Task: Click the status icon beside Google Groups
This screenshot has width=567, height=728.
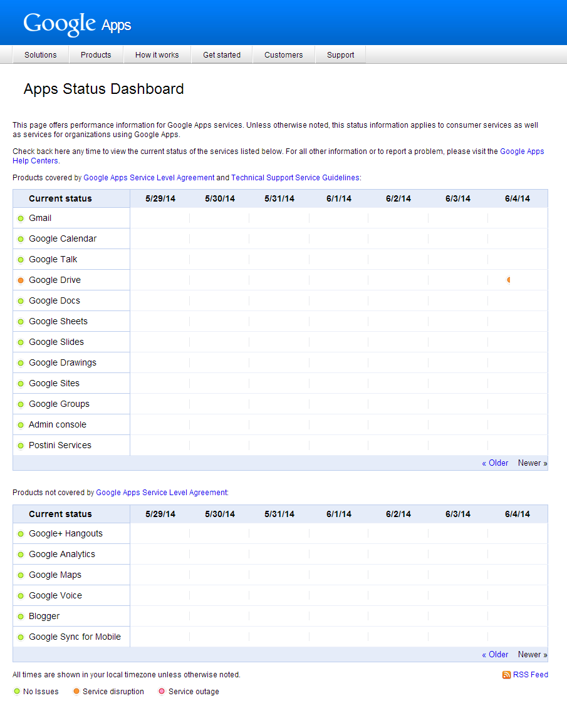Action: (21, 404)
